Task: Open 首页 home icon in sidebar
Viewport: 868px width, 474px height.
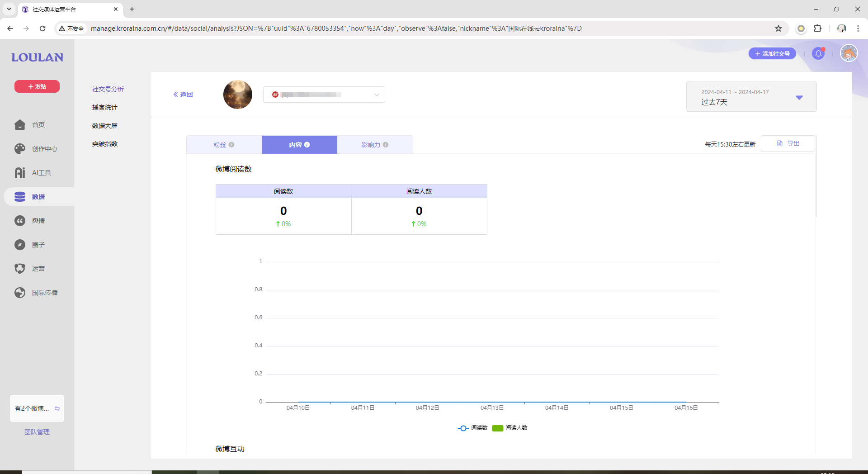Action: 20,125
